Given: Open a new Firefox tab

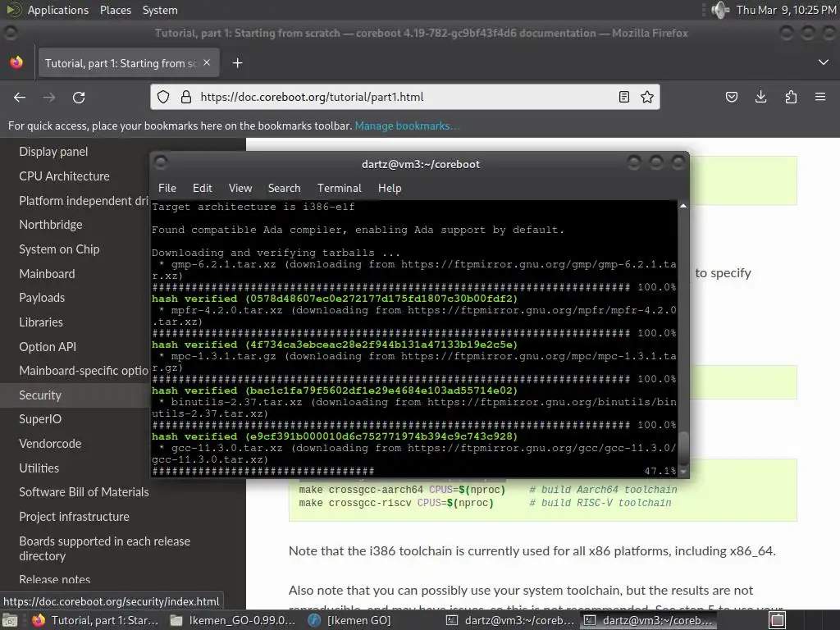Looking at the screenshot, I should pyautogui.click(x=237, y=63).
